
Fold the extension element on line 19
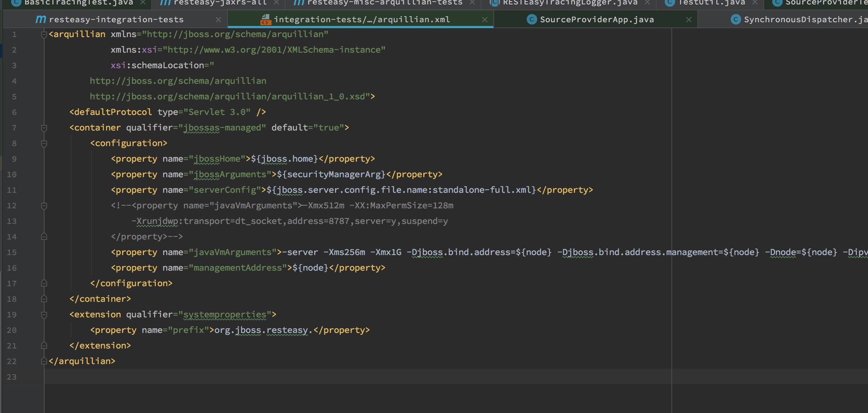[x=44, y=315]
